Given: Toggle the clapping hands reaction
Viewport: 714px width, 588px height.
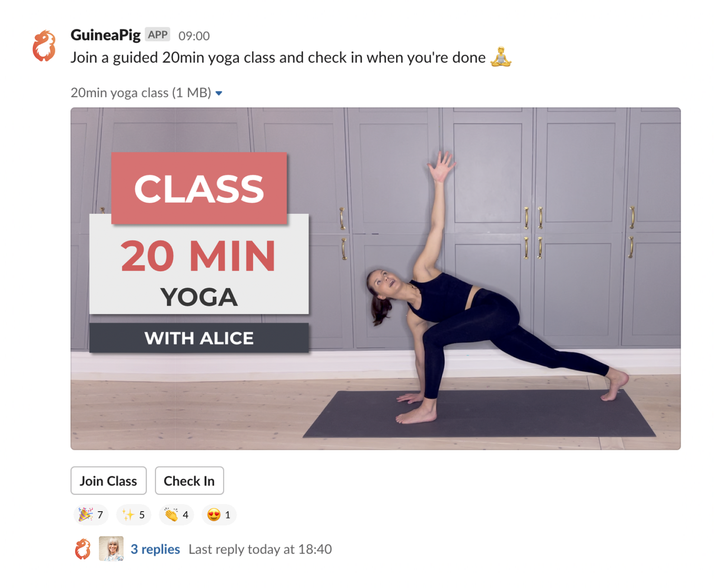Looking at the screenshot, I should click(x=176, y=515).
